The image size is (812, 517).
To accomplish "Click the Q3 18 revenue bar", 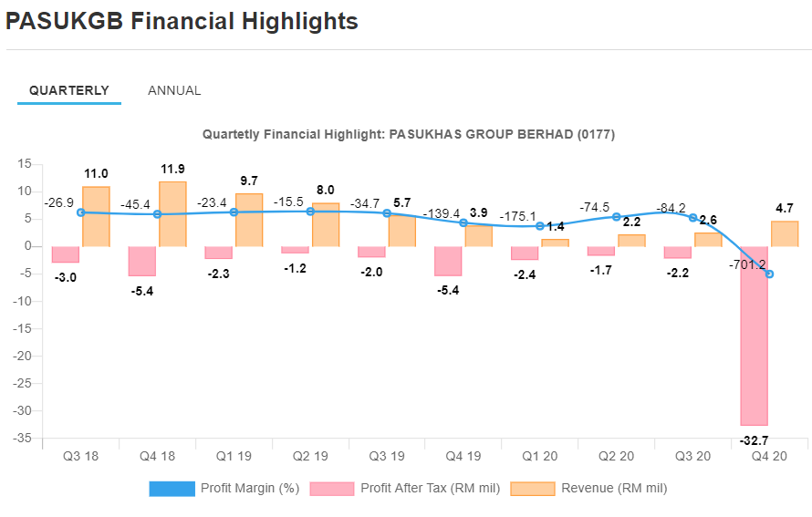I will (96, 217).
